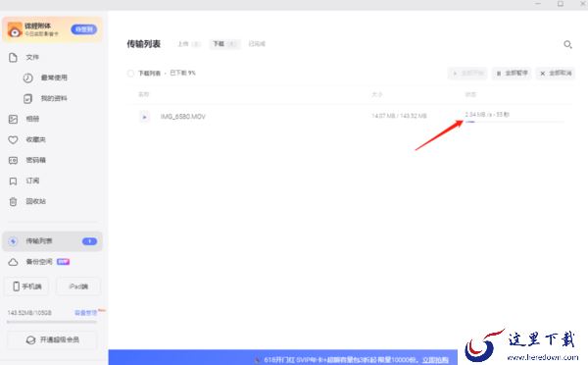
Task: Click the bookmark icon for 订阅
Action: click(x=13, y=181)
